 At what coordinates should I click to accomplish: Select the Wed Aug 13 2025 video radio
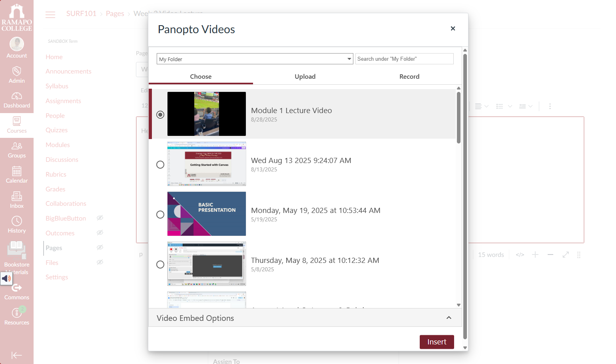point(160,165)
